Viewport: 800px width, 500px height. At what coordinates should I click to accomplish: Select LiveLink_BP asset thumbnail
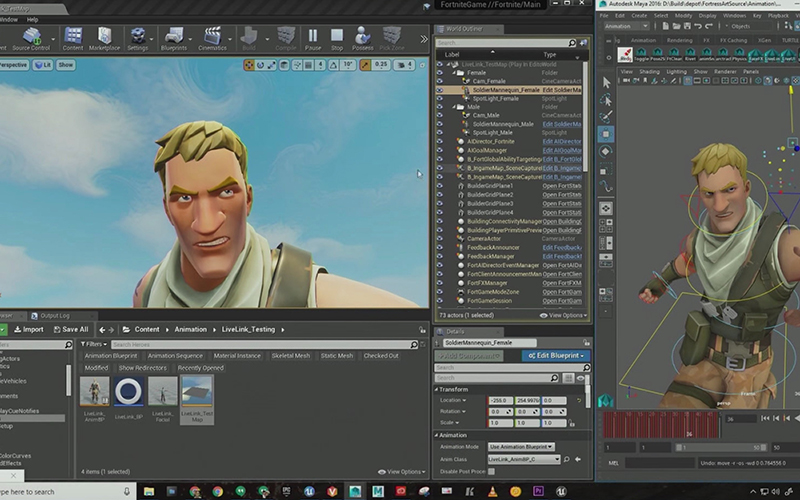point(129,391)
